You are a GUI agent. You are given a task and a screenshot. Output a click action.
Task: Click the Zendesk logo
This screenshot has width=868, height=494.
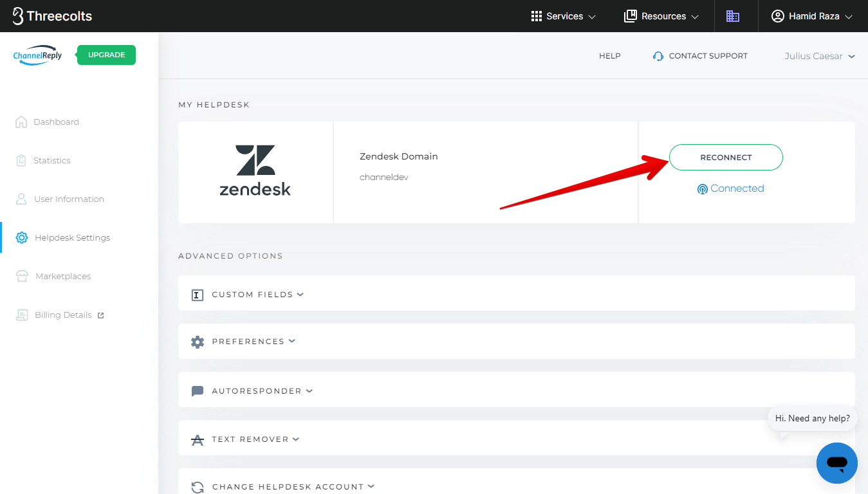click(255, 170)
